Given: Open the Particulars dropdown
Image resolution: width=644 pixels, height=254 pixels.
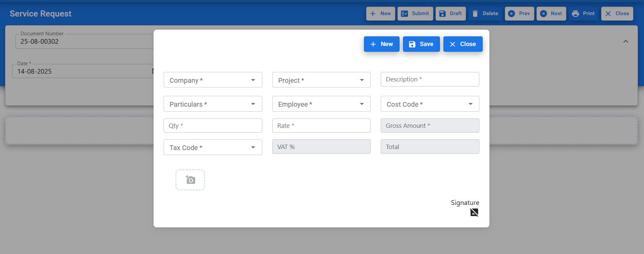Looking at the screenshot, I should [x=213, y=104].
